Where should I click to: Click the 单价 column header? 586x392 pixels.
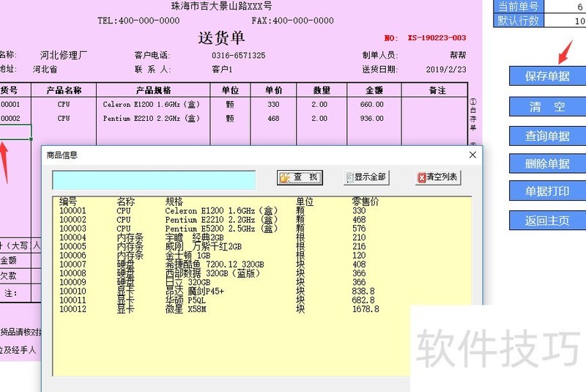coord(273,90)
